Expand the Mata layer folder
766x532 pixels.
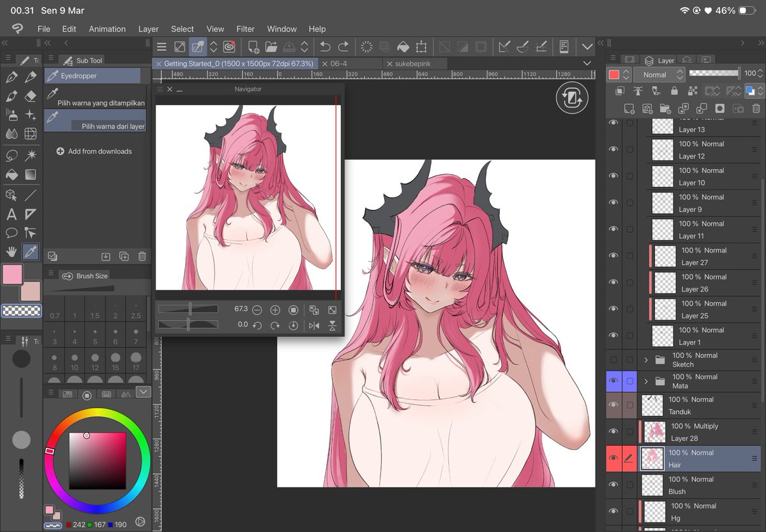coord(646,381)
